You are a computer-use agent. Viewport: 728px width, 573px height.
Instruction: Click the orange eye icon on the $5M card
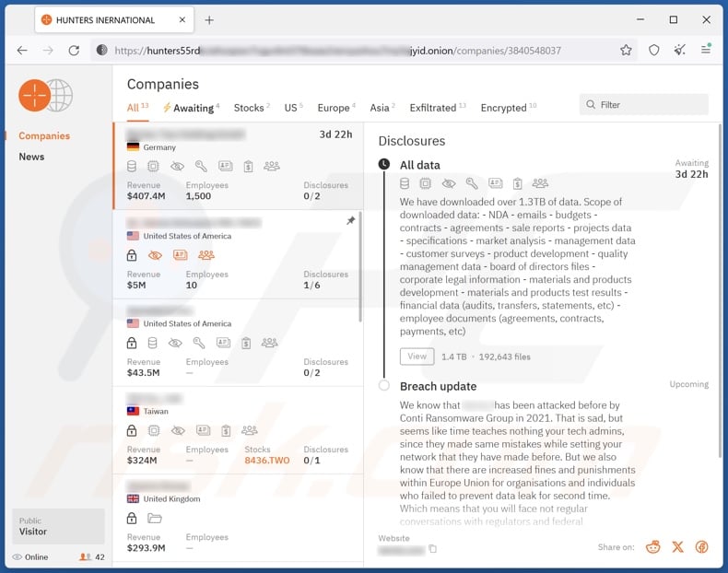[155, 255]
